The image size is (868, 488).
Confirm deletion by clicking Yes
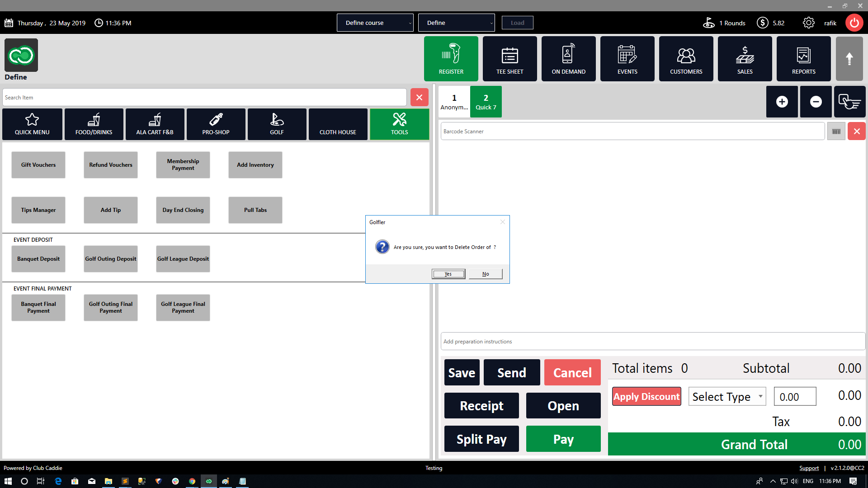coord(448,274)
